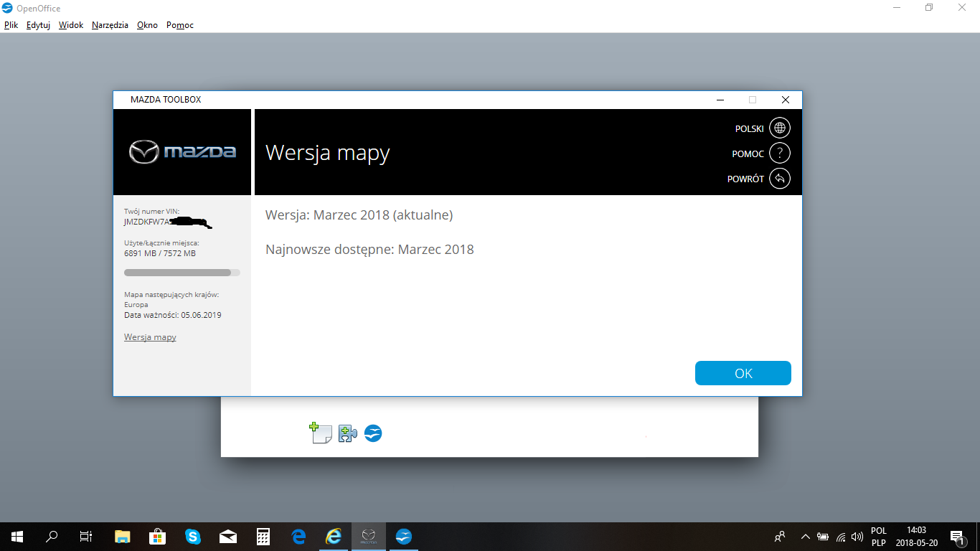The width and height of the screenshot is (980, 551).
Task: Expand the hidden system tray icons chevron
Action: [x=805, y=536]
